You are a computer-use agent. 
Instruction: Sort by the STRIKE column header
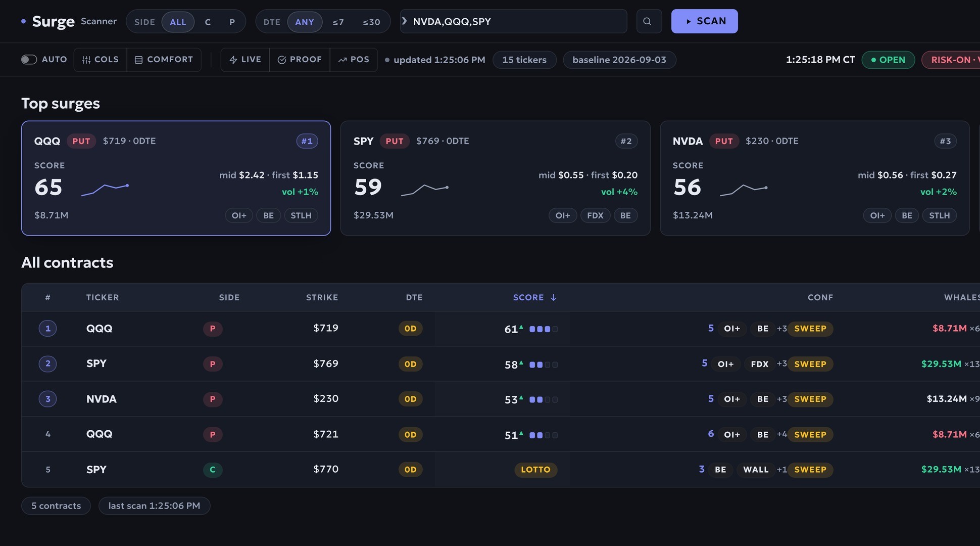tap(322, 297)
